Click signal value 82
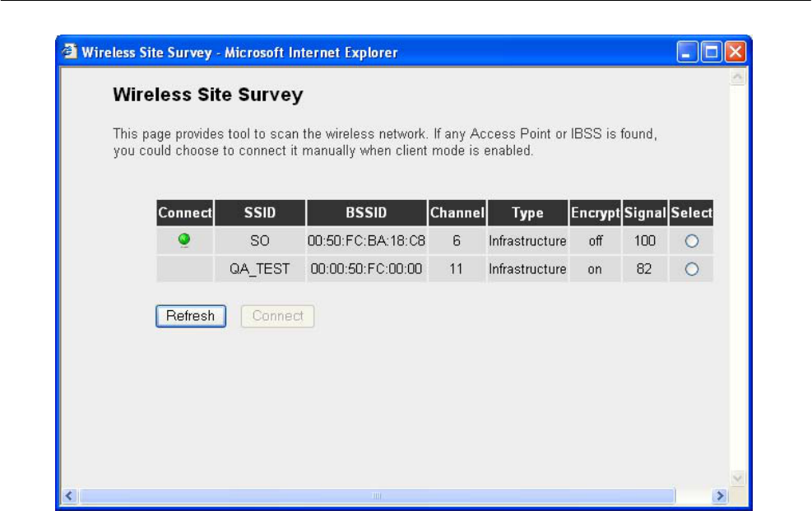 click(x=644, y=269)
